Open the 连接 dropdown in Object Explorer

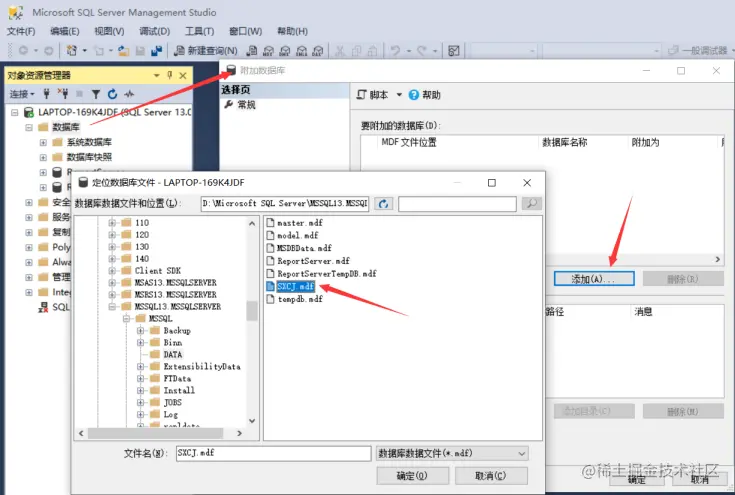pyautogui.click(x=22, y=94)
